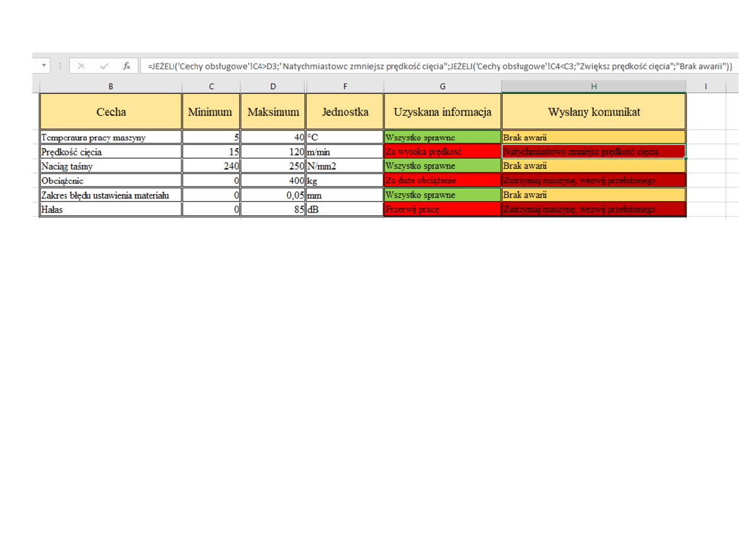This screenshot has height=535, width=756.
Task: Open Insert Function fx icon
Action: (x=127, y=66)
